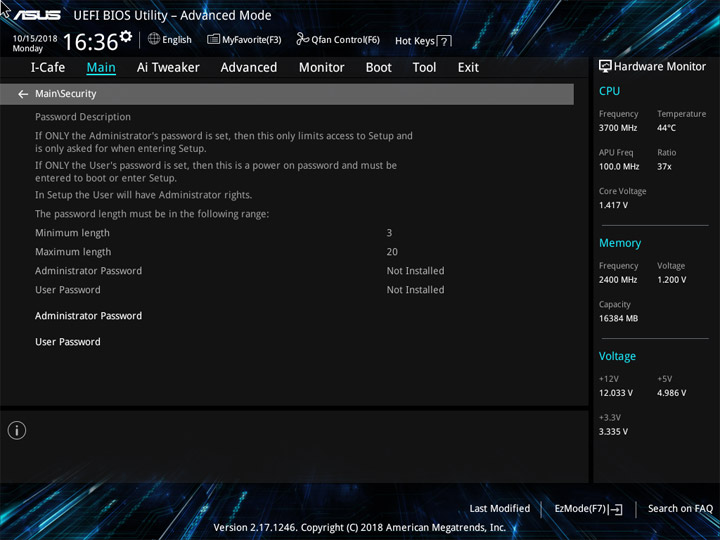Click memory capacity 16384 MB
The height and width of the screenshot is (540, 720).
click(x=619, y=318)
